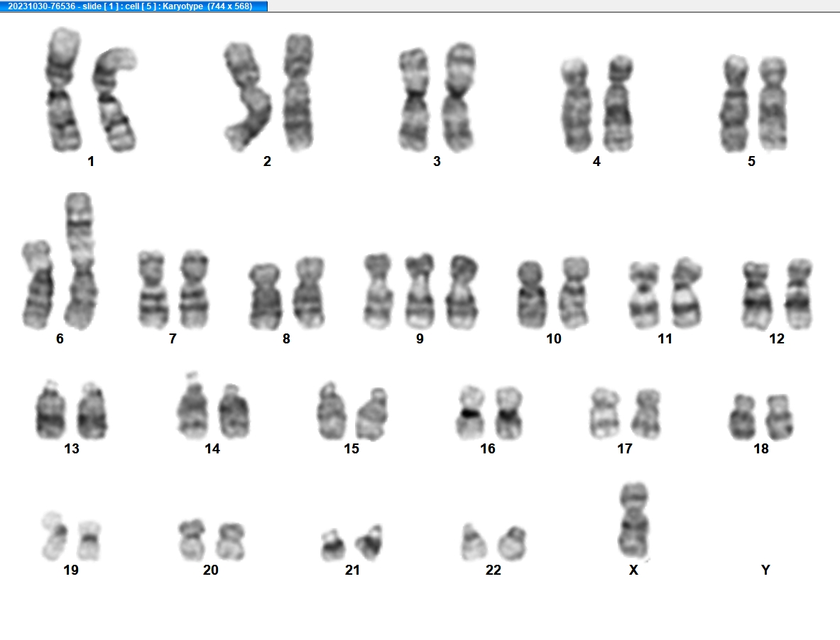Select chromosome pair labeled 5
The height and width of the screenshot is (640, 840).
pyautogui.click(x=753, y=103)
